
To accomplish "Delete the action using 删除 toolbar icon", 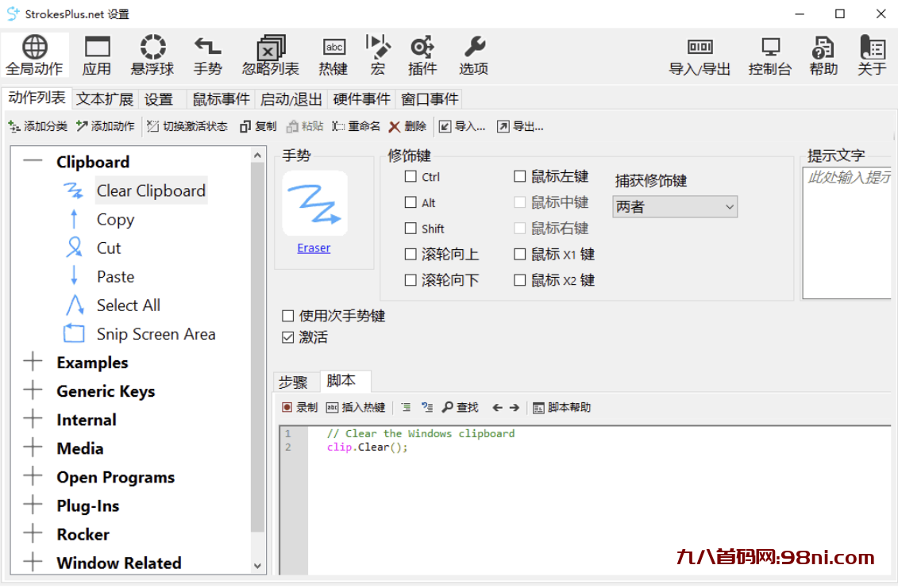I will pyautogui.click(x=407, y=125).
